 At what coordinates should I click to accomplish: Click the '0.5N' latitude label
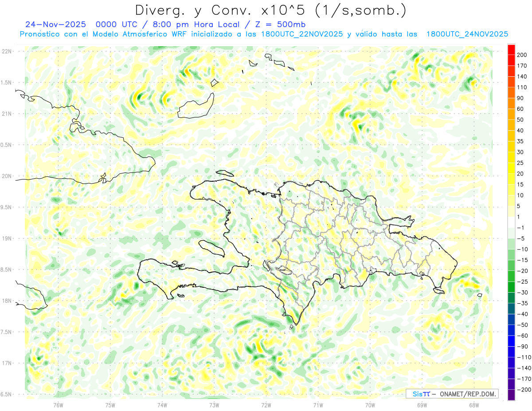(x=7, y=145)
